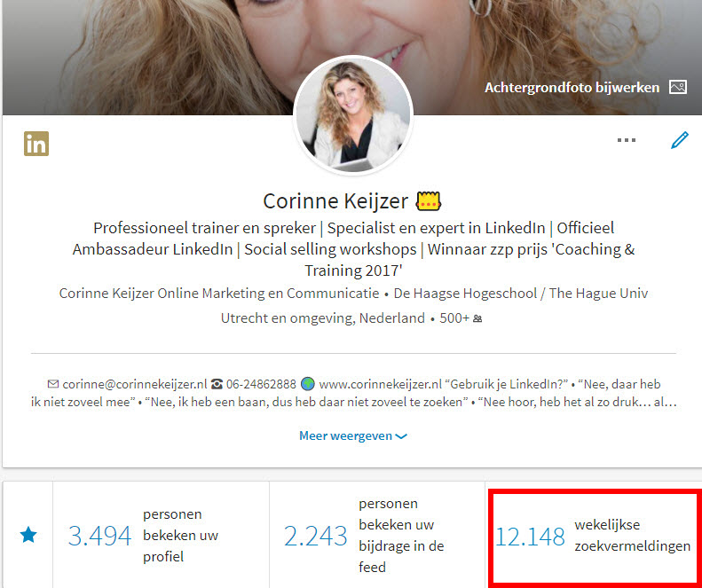The width and height of the screenshot is (702, 588).
Task: Click the email corinne@corinnekeijzer.nl text
Action: point(135,384)
